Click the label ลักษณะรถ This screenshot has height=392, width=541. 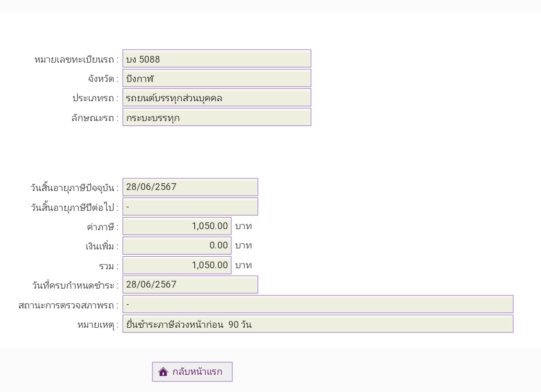(92, 118)
